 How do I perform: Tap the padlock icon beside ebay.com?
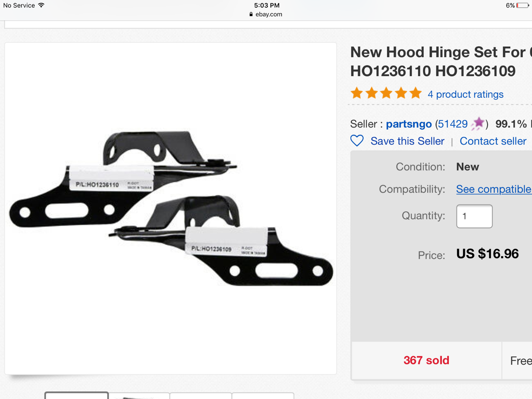[x=251, y=14]
